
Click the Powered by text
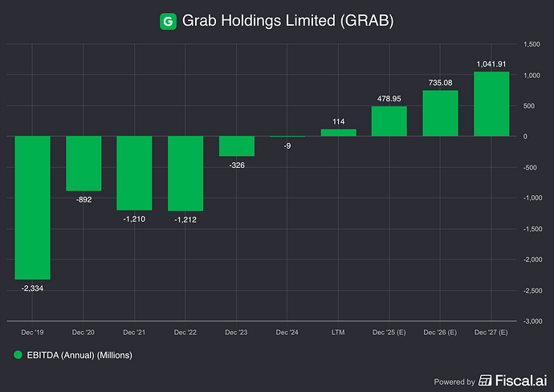tap(453, 382)
